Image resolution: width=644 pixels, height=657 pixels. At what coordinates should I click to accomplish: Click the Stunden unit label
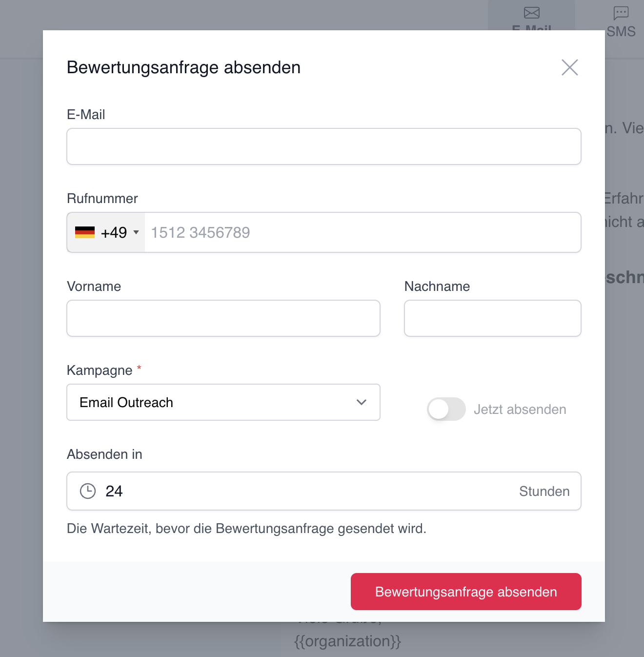point(544,491)
